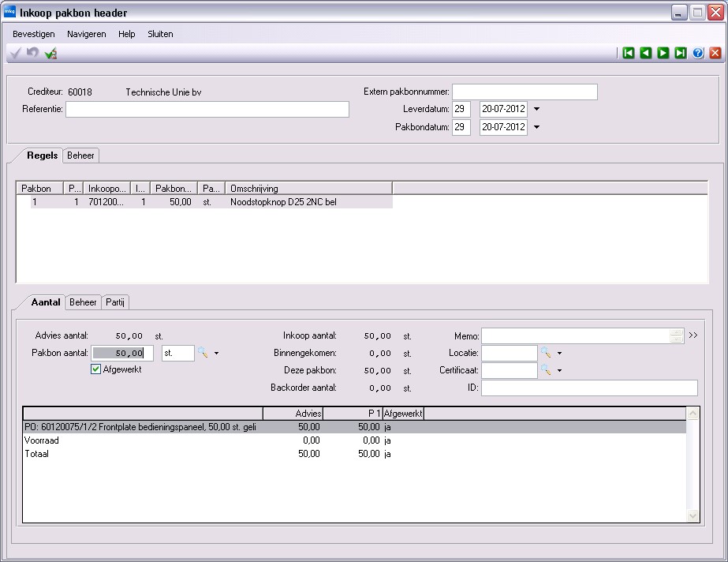Click the Afgewerkt column header in lower grid
Image resolution: width=728 pixels, height=562 pixels.
(403, 414)
